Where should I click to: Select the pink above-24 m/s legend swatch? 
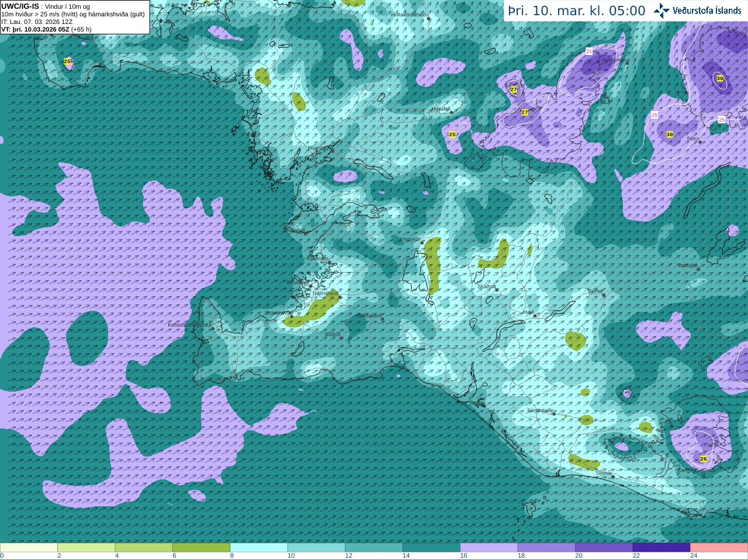tap(719, 548)
